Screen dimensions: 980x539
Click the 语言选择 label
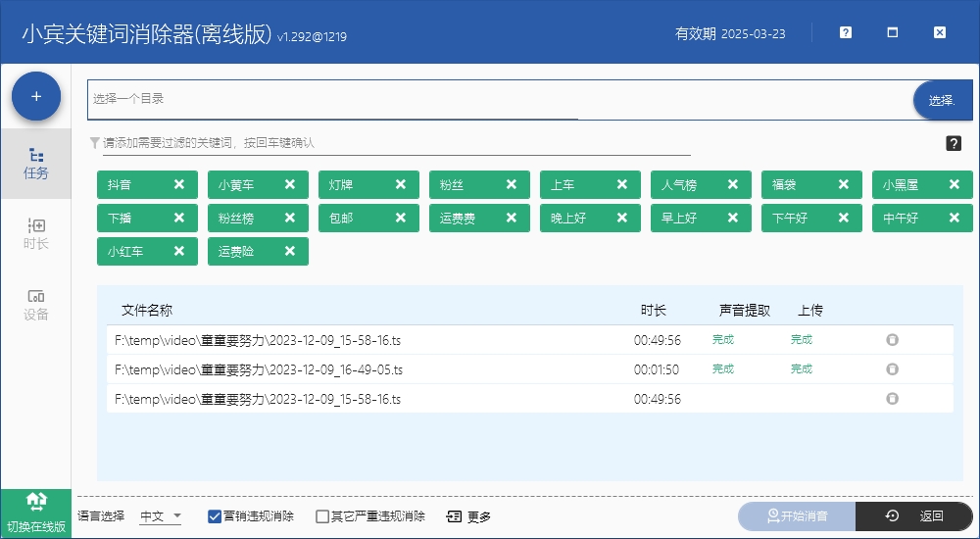[x=101, y=515]
